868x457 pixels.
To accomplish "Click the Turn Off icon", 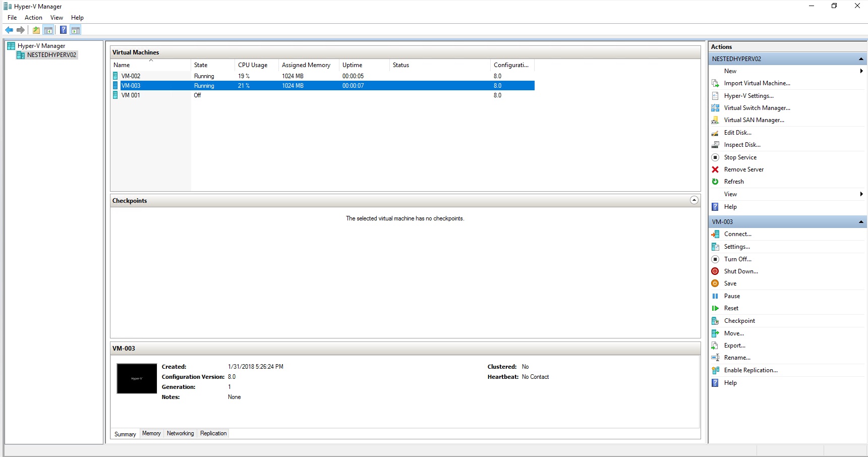I will [x=715, y=259].
